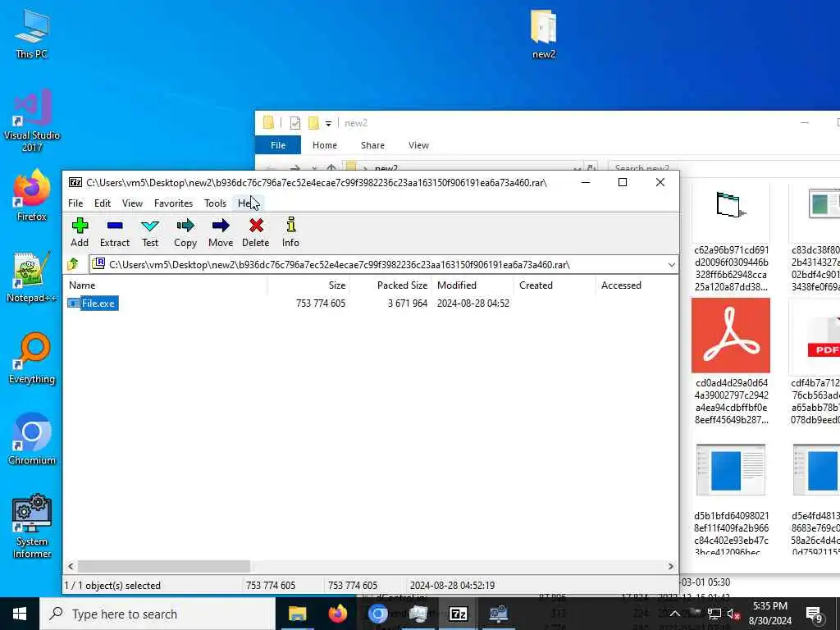
Task: Go up one folder level in 7-Zip
Action: tap(73, 264)
